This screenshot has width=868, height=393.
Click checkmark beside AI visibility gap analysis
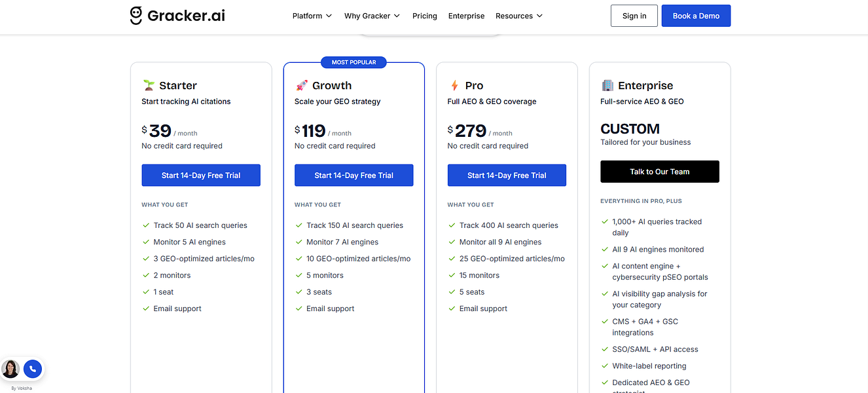point(606,294)
